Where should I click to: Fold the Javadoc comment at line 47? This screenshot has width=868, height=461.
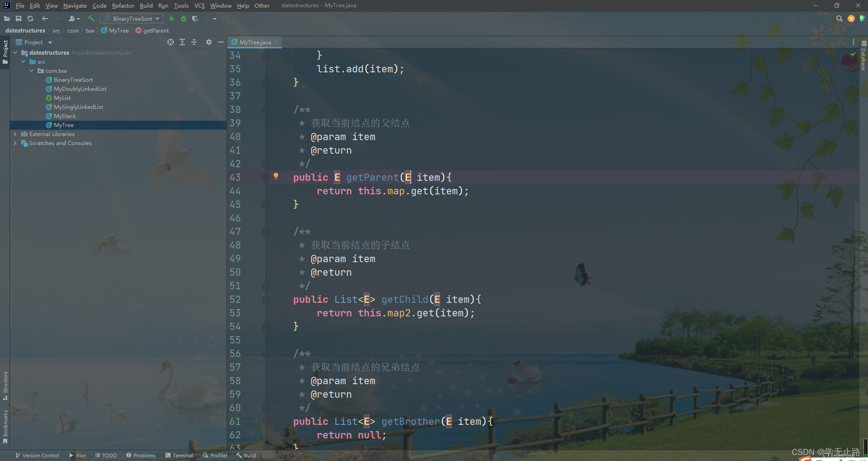(266, 232)
